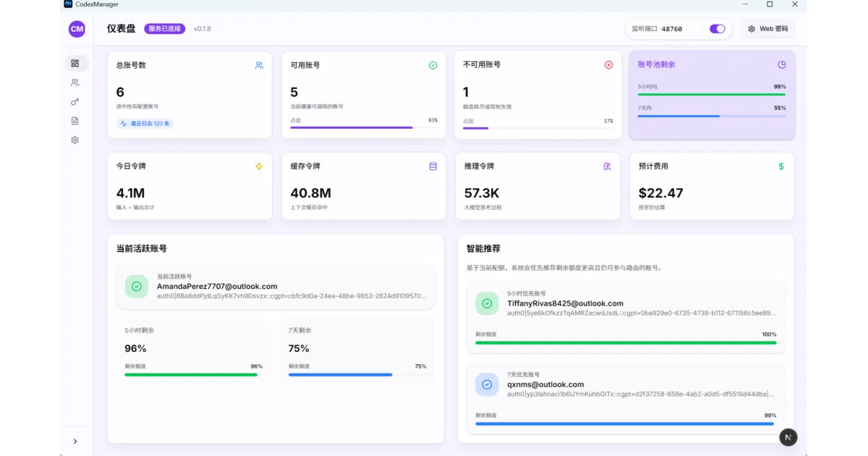This screenshot has height=456, width=868.
Task: Expand the sidebar with bottom chevron arrow
Action: (x=75, y=441)
